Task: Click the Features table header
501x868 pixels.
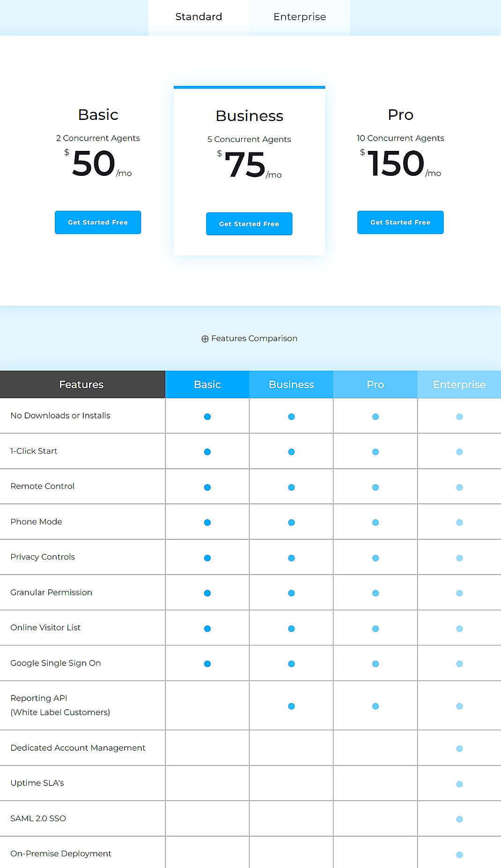Action: pyautogui.click(x=82, y=384)
